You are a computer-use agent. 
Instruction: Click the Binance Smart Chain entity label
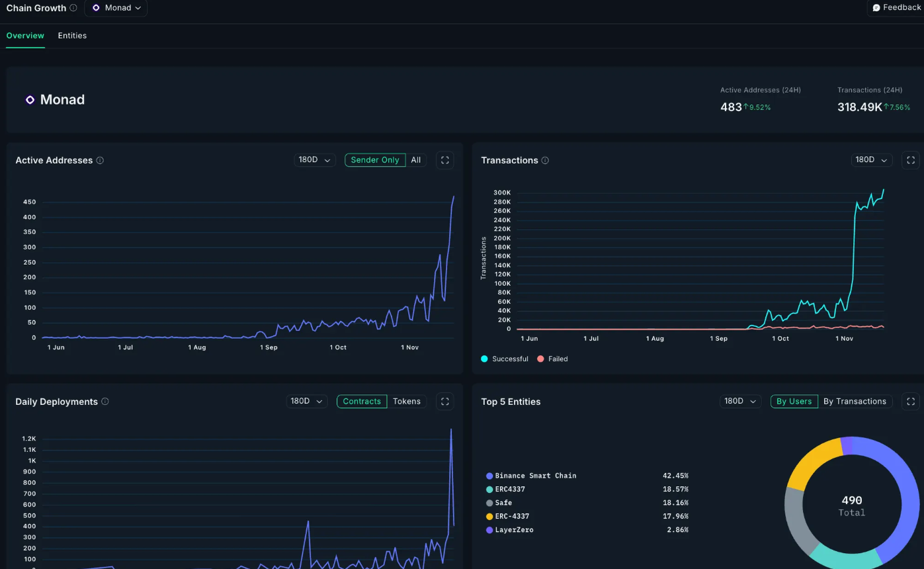536,476
